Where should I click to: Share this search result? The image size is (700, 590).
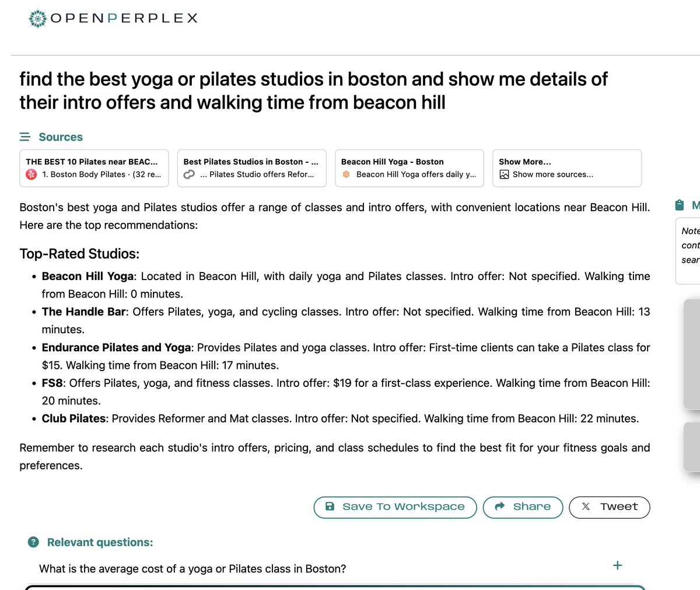click(523, 507)
